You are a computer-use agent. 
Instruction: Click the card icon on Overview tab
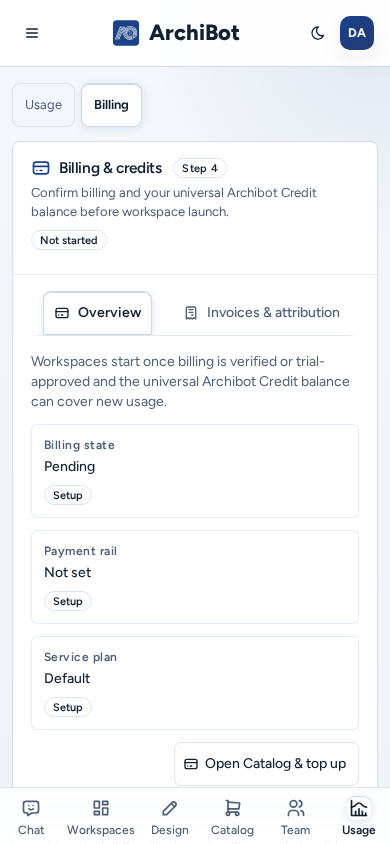62,313
